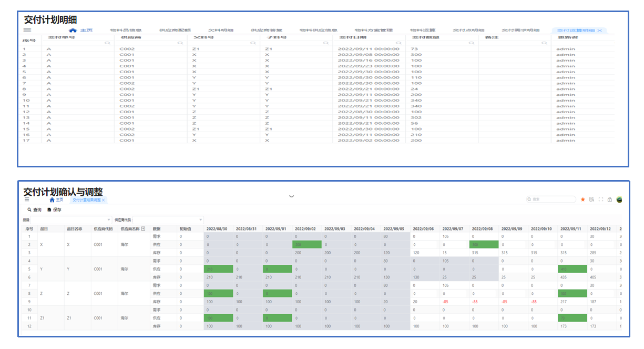The image size is (644, 349).
Task: Open hamburger menu in 交付计划确认与调整 panel
Action: (x=27, y=200)
